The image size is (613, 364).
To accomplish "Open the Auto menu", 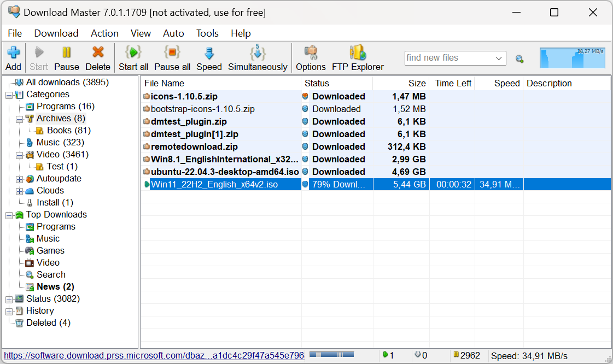I will (173, 33).
